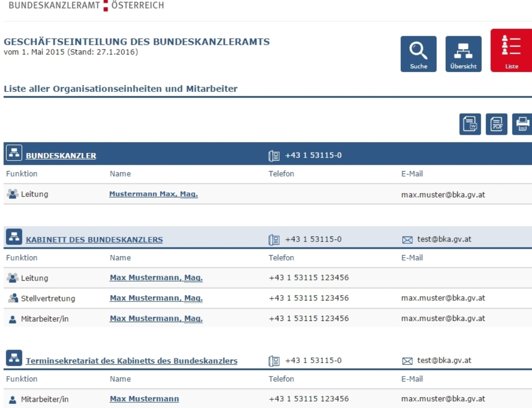Click org-chart icon beside BUNDESKANZLER
This screenshot has width=532, height=408.
pyautogui.click(x=14, y=153)
